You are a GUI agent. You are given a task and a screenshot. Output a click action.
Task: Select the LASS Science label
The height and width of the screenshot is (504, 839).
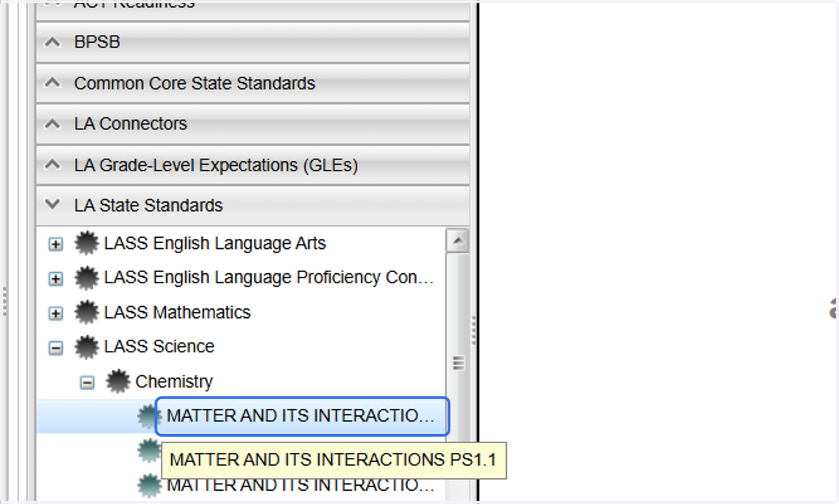point(159,346)
